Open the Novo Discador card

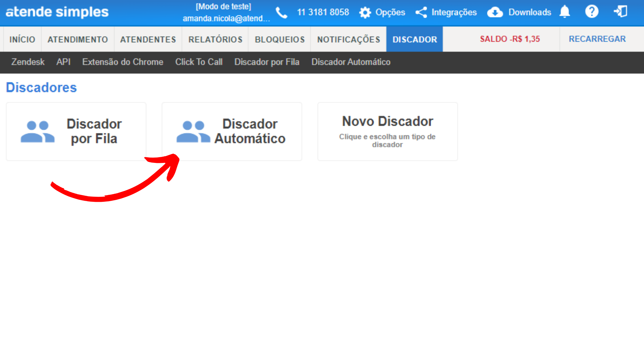387,131
